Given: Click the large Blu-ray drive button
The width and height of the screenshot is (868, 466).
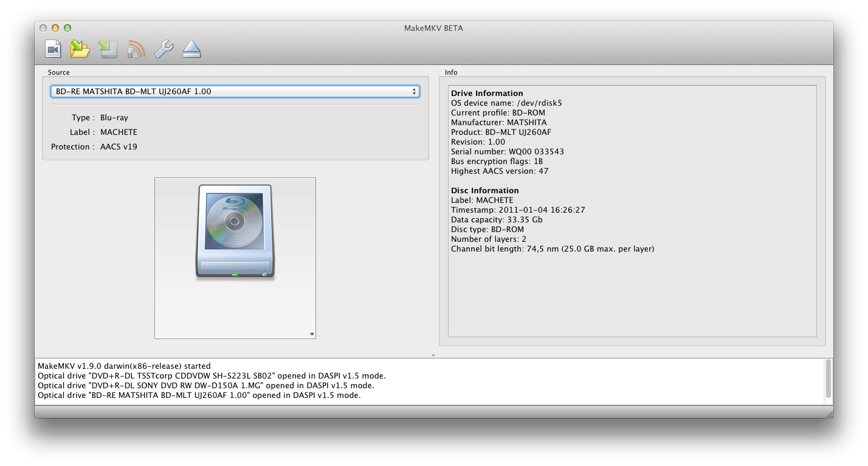Looking at the screenshot, I should (x=235, y=258).
